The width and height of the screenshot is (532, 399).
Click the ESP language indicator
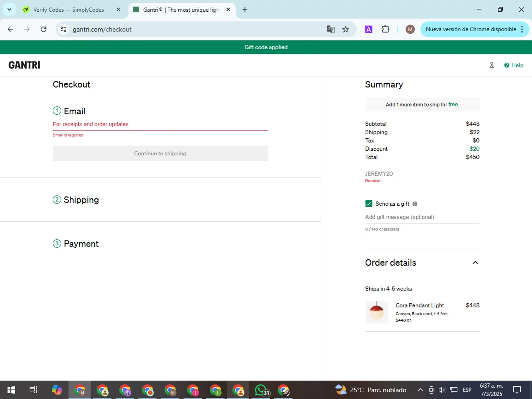tap(467, 390)
